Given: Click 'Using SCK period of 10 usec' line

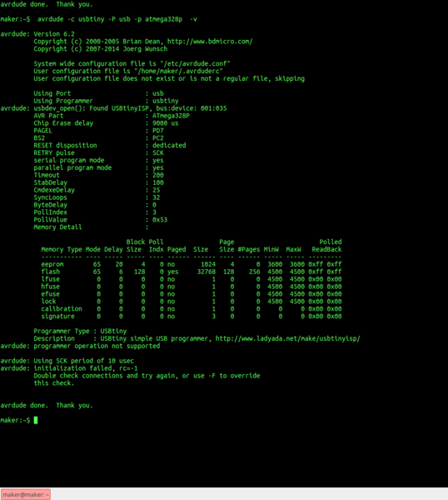Looking at the screenshot, I should click(x=84, y=361).
